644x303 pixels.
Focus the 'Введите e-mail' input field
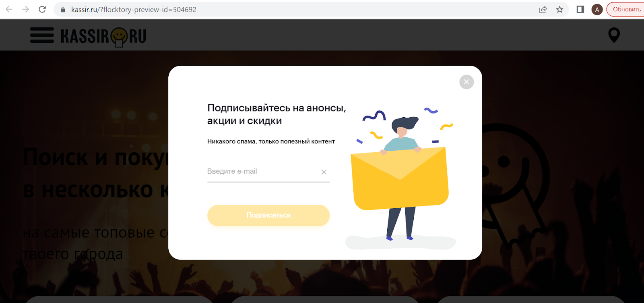(262, 172)
